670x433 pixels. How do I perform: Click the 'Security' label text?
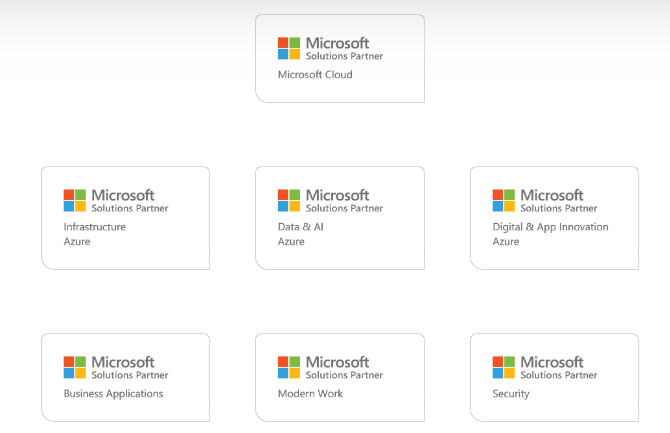[x=511, y=394]
